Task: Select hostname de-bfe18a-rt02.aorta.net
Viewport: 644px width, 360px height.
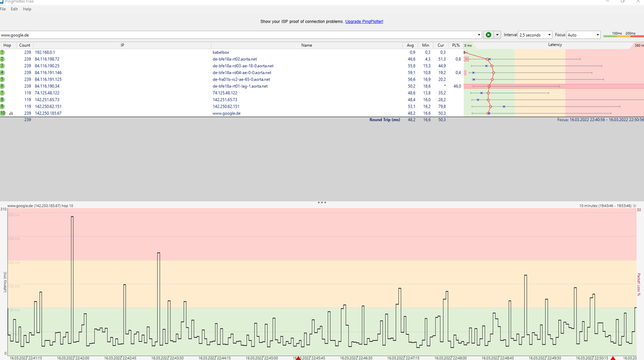Action: (x=235, y=59)
